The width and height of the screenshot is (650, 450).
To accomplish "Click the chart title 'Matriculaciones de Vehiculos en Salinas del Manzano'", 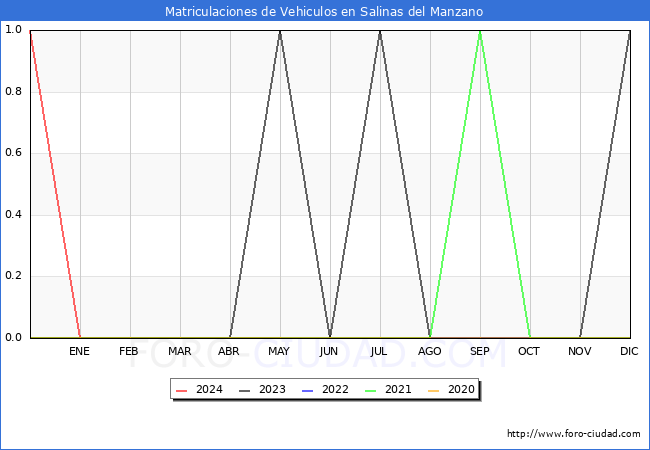I will (324, 11).
